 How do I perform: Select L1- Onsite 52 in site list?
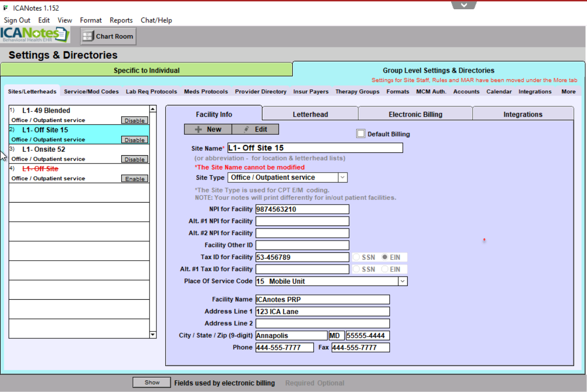click(x=43, y=149)
